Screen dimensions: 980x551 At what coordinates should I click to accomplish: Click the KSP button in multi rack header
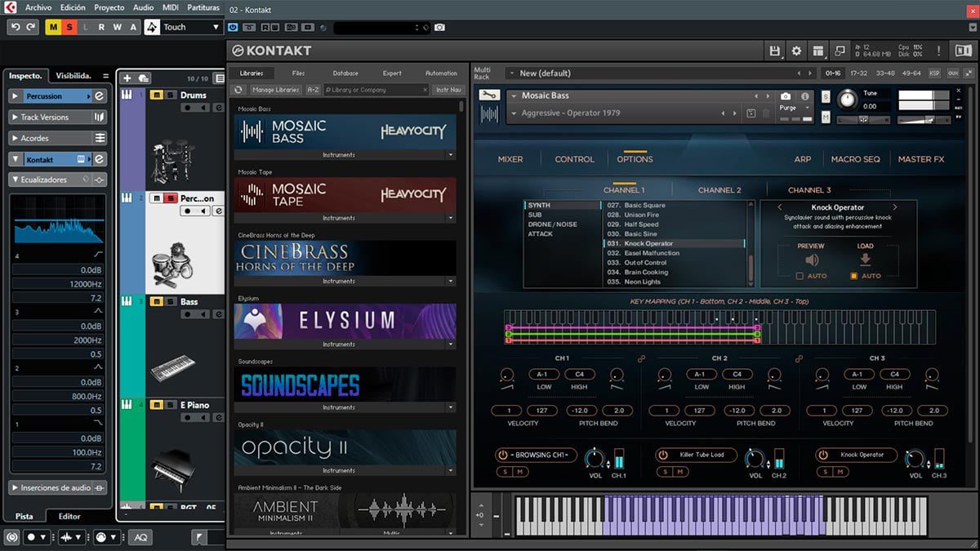(x=934, y=73)
